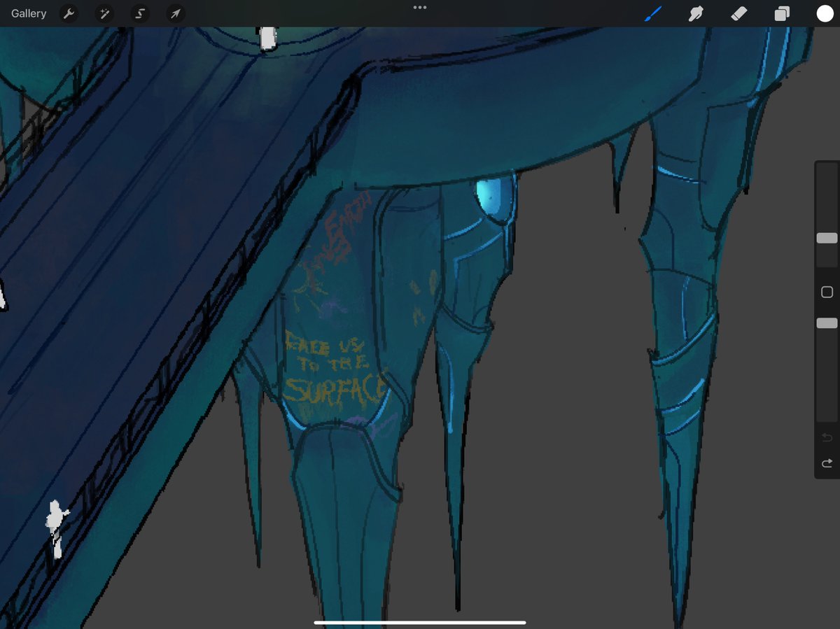Tap the three-dot multitasking menu
The width and height of the screenshot is (840, 629).
tap(420, 8)
